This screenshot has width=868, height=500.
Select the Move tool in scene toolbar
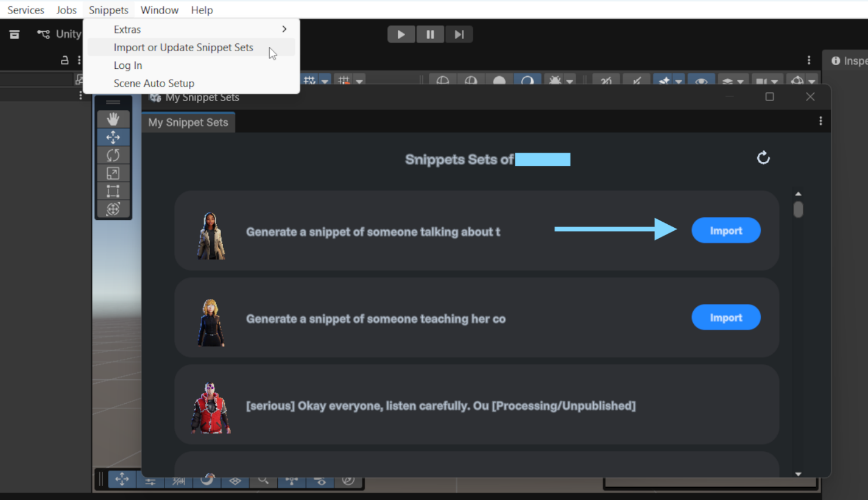point(113,137)
